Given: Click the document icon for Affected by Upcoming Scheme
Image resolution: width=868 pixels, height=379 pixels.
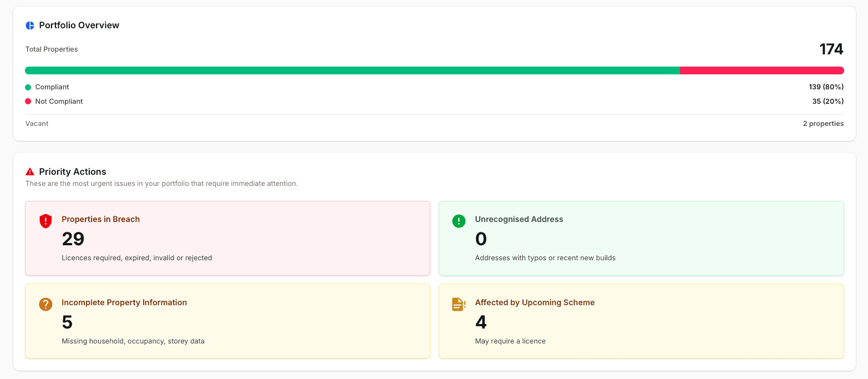Looking at the screenshot, I should point(459,304).
